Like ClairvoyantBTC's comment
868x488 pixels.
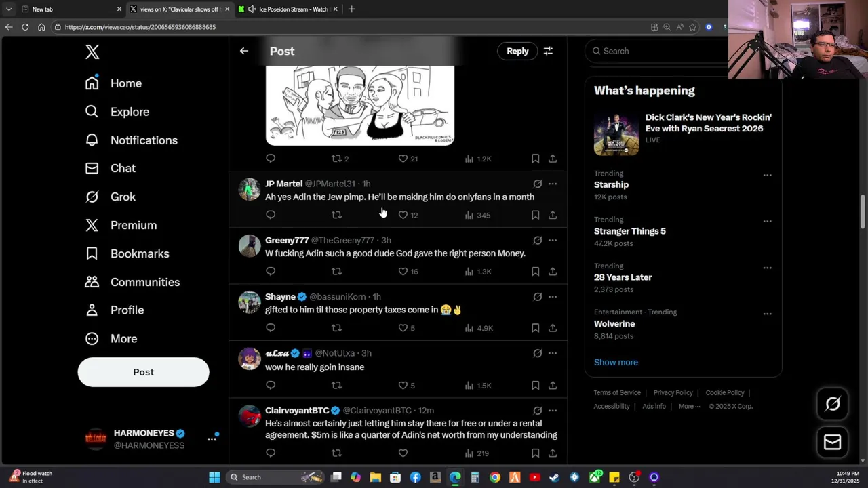pos(403,453)
